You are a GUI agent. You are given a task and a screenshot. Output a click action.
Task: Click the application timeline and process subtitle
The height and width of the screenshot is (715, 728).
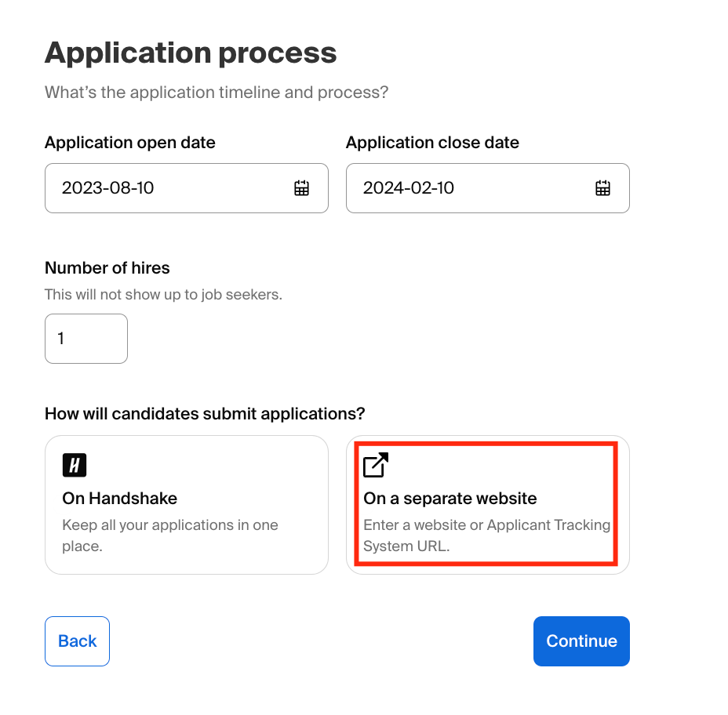[x=217, y=93]
